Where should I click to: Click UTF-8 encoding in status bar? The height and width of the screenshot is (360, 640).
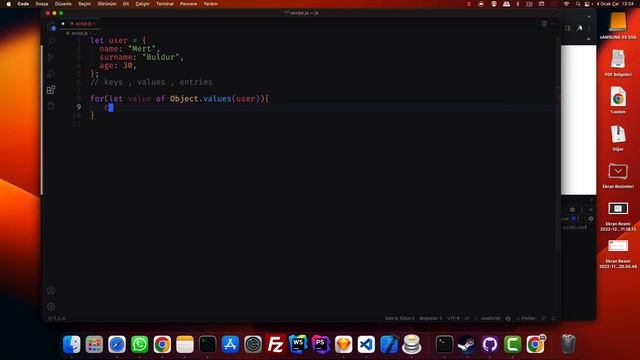pyautogui.click(x=453, y=318)
